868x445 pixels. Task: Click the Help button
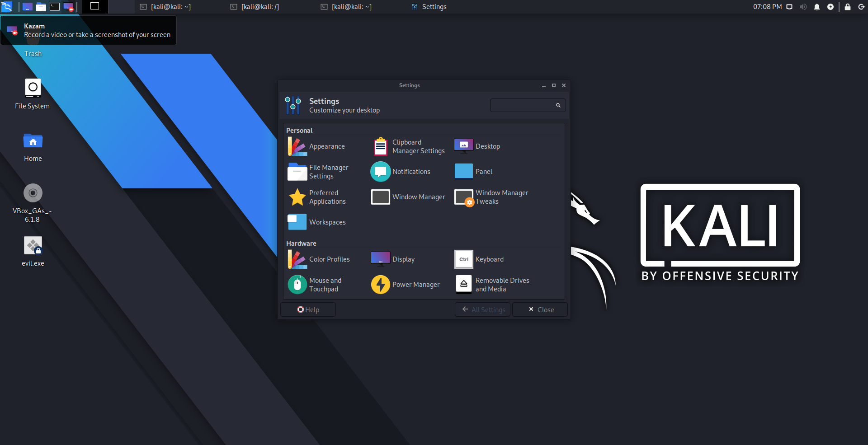coord(308,309)
